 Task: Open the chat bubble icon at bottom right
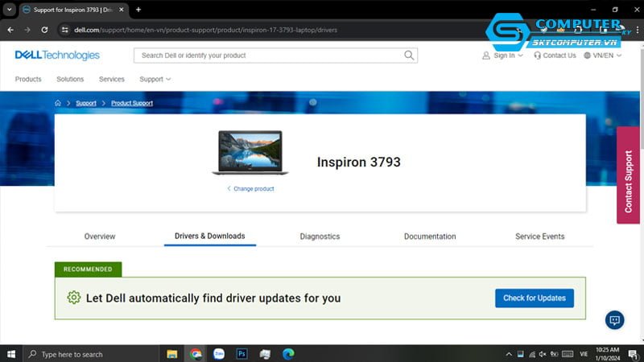(615, 320)
